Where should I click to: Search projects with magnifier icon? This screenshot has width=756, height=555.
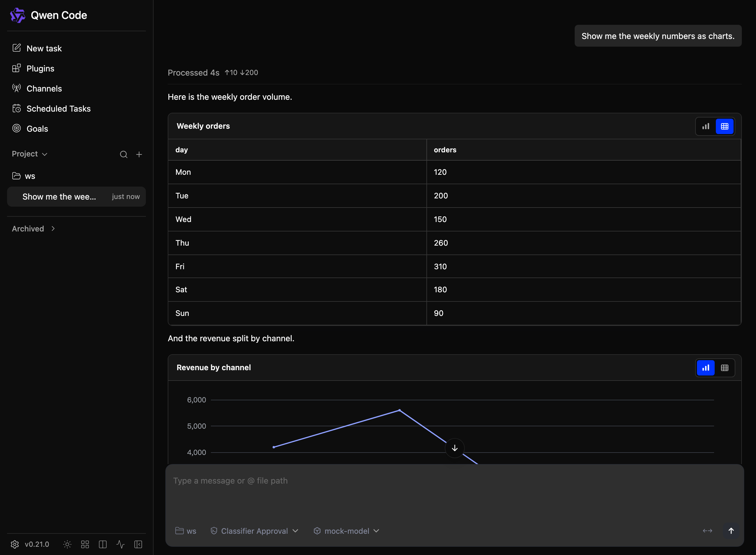tap(124, 154)
